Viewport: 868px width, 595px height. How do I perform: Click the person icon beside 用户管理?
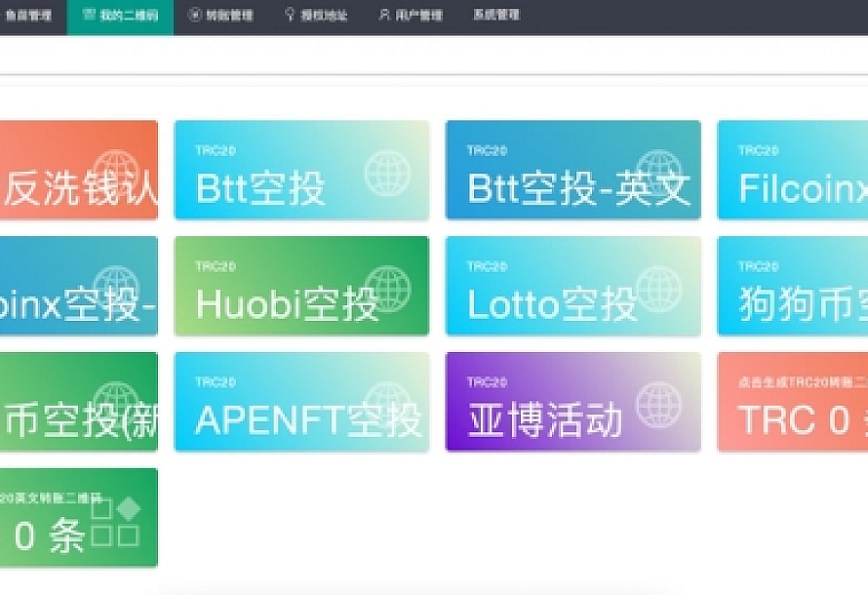click(384, 15)
